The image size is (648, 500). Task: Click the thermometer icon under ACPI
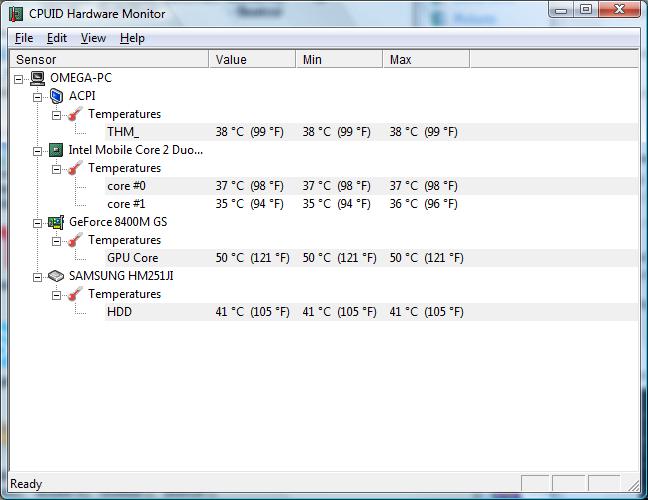tap(75, 114)
